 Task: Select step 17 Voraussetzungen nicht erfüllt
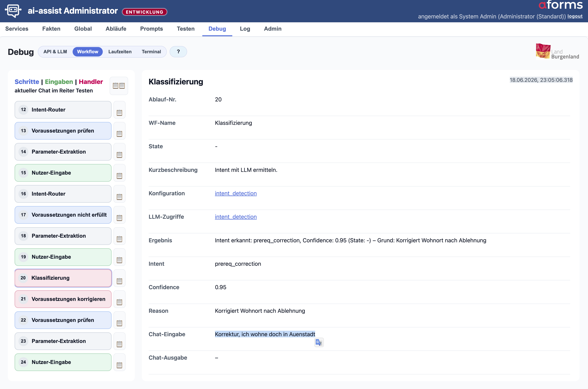(63, 215)
